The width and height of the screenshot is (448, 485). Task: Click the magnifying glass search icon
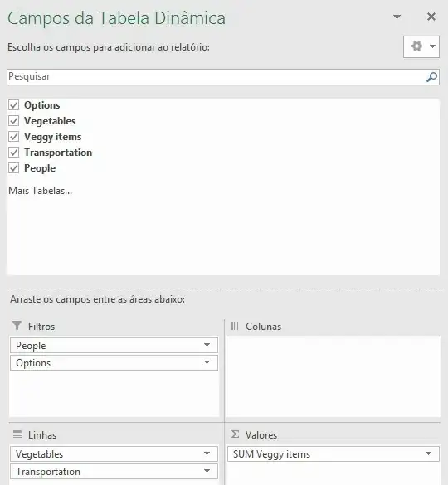431,77
